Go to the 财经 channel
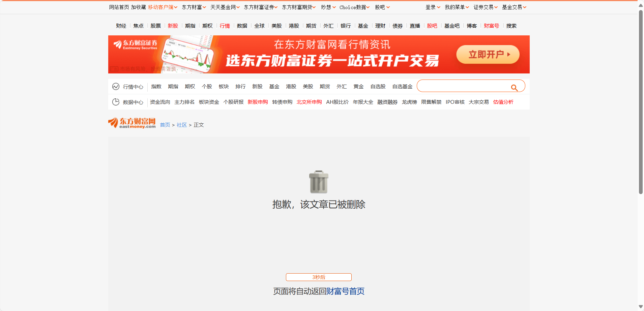The height and width of the screenshot is (311, 644). (121, 26)
